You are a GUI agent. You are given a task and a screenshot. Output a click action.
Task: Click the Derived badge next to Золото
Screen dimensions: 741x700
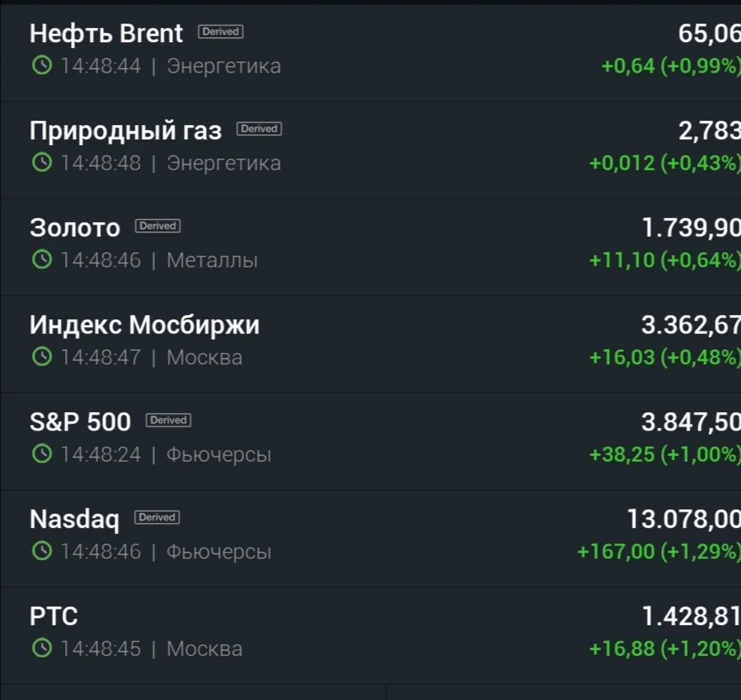click(x=158, y=226)
